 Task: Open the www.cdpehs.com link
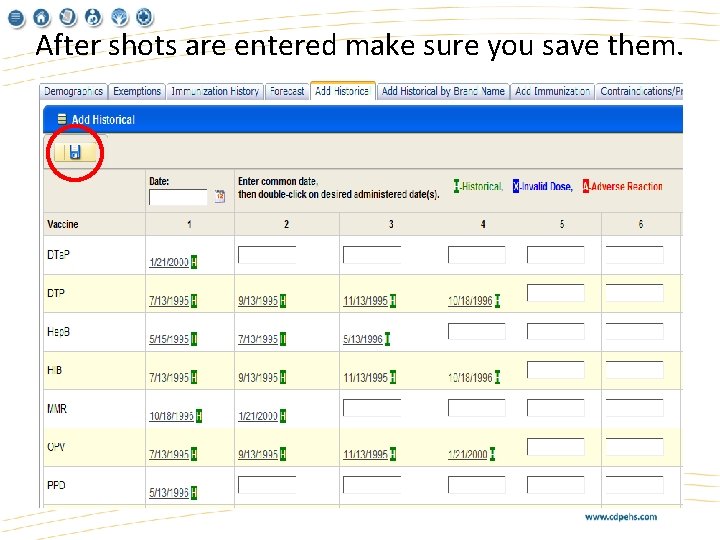[x=621, y=517]
